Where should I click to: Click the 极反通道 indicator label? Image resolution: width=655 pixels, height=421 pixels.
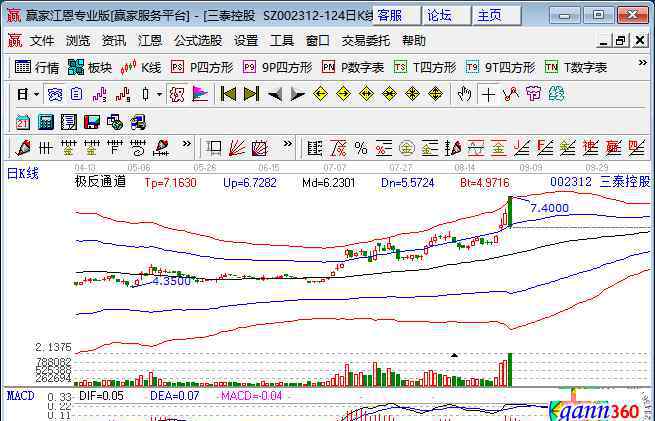pyautogui.click(x=100, y=182)
